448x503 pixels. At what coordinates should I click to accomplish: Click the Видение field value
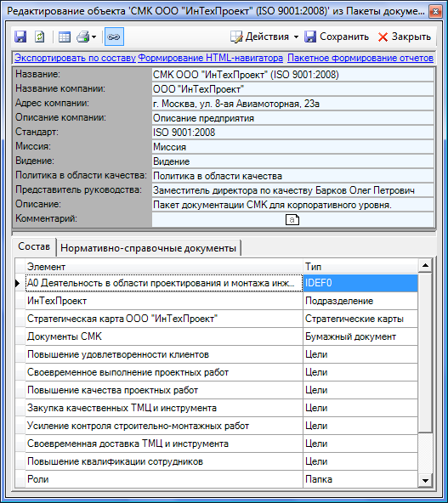click(x=292, y=161)
